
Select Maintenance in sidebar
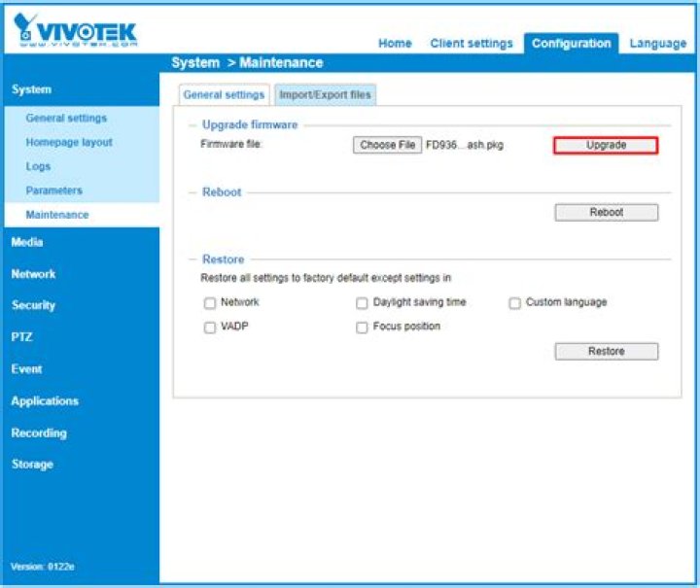[x=57, y=215]
